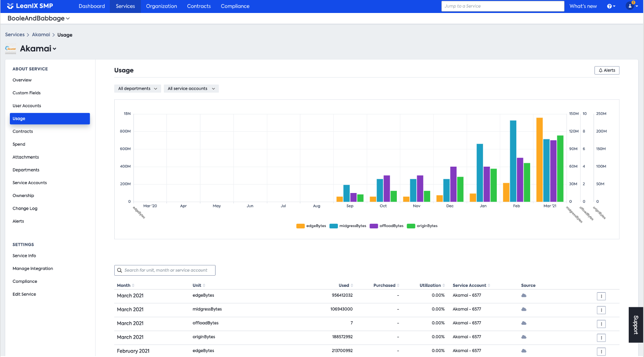Focus the unit, month, service account search
The image size is (644, 357).
[165, 270]
